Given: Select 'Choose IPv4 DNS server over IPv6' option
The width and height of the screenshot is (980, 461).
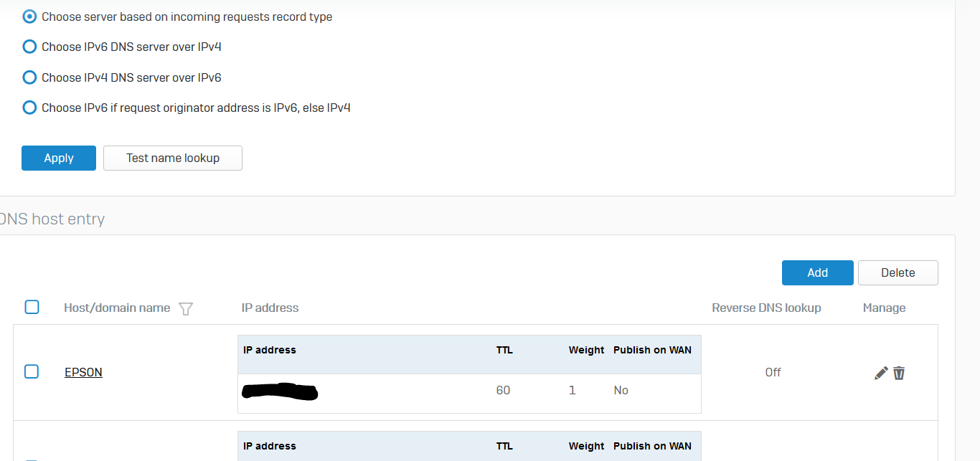Looking at the screenshot, I should pos(29,77).
